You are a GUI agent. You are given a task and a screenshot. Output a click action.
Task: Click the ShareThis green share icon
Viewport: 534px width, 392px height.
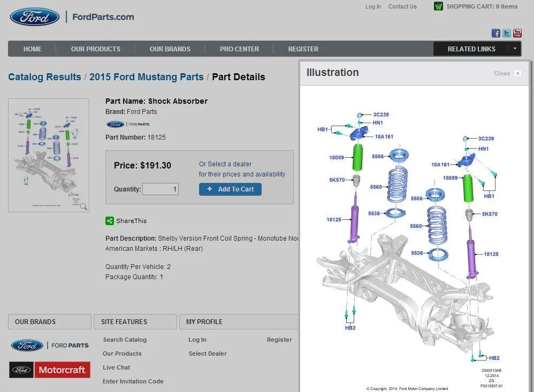[110, 221]
